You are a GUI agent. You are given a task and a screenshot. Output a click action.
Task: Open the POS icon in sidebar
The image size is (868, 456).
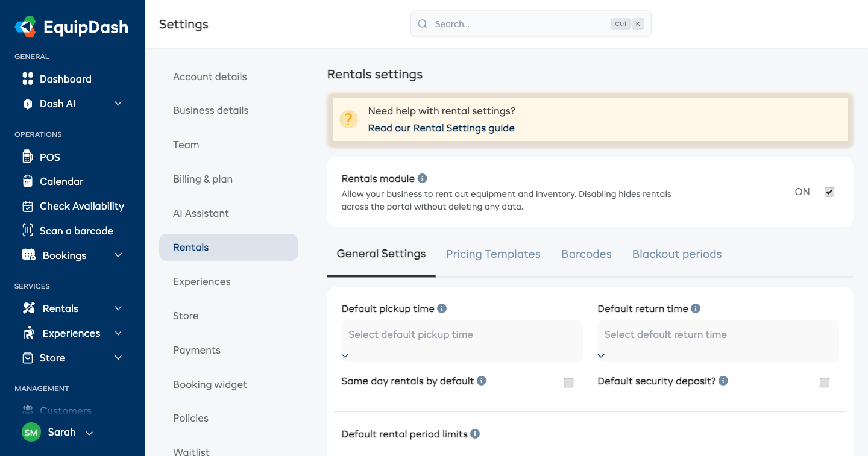27,157
